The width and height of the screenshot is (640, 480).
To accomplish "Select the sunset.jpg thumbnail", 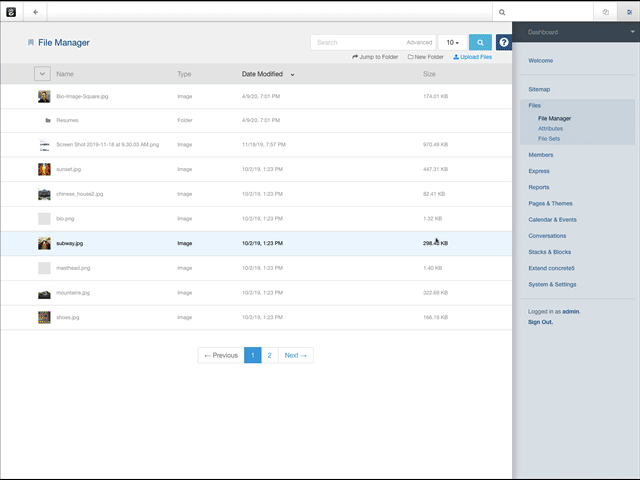I will [x=44, y=169].
